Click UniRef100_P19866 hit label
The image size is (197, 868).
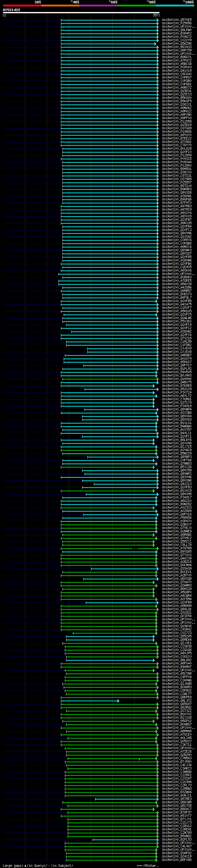(177, 131)
